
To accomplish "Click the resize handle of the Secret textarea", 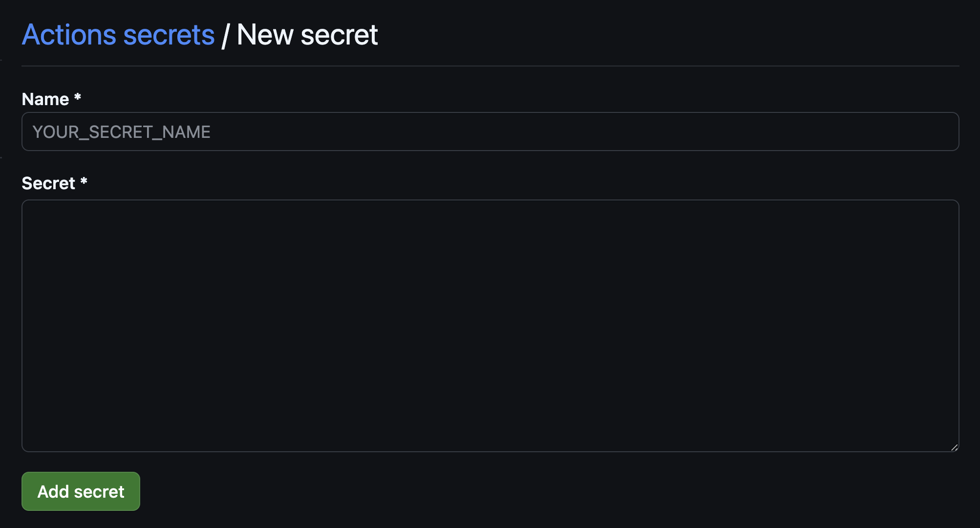I will [x=953, y=446].
